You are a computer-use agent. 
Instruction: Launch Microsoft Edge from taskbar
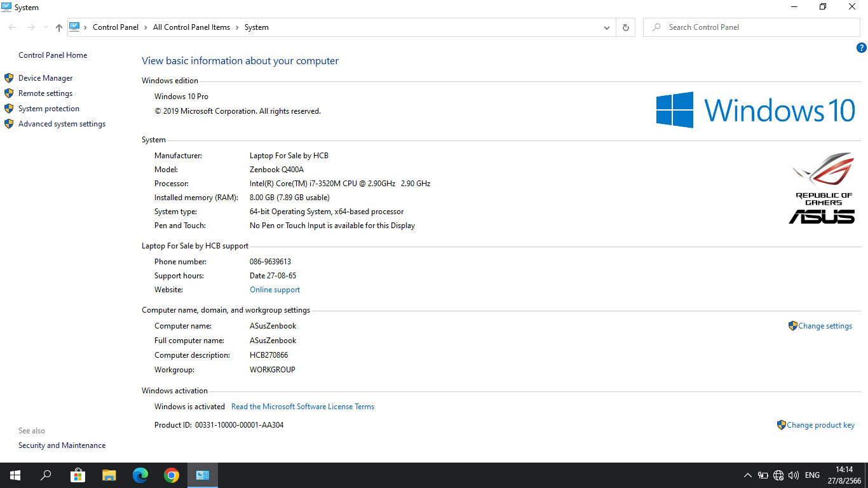pos(140,475)
